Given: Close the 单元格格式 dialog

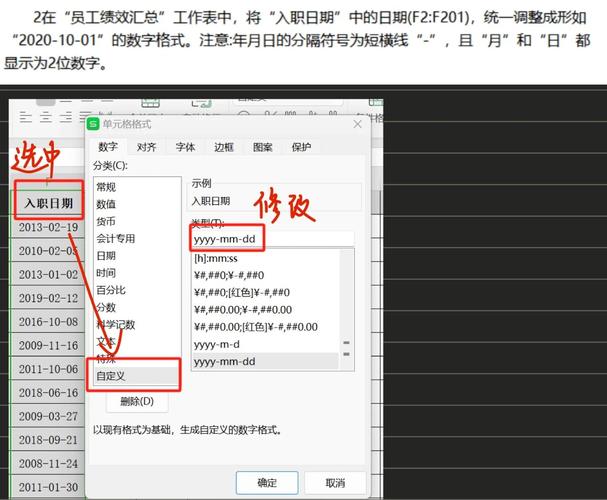Looking at the screenshot, I should (357, 124).
